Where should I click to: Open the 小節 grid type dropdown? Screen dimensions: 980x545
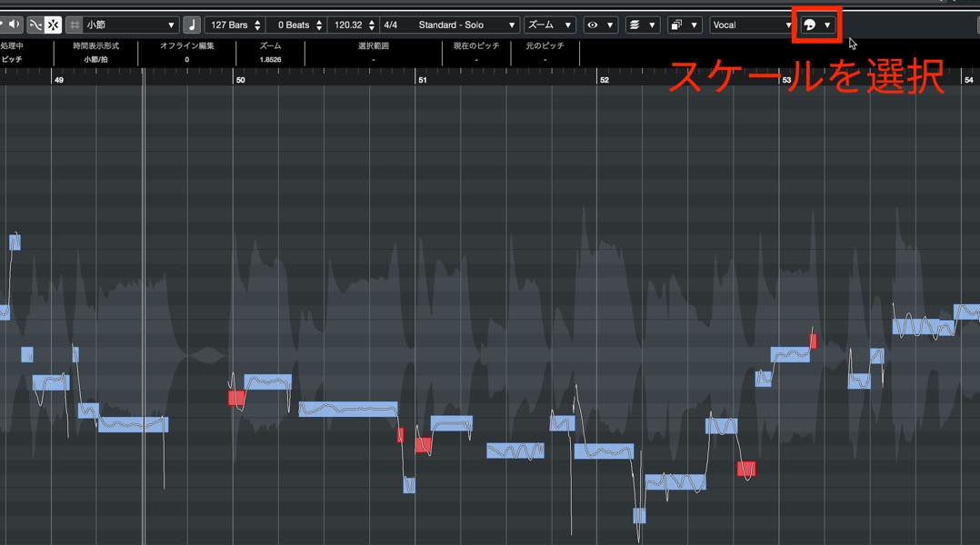point(131,25)
